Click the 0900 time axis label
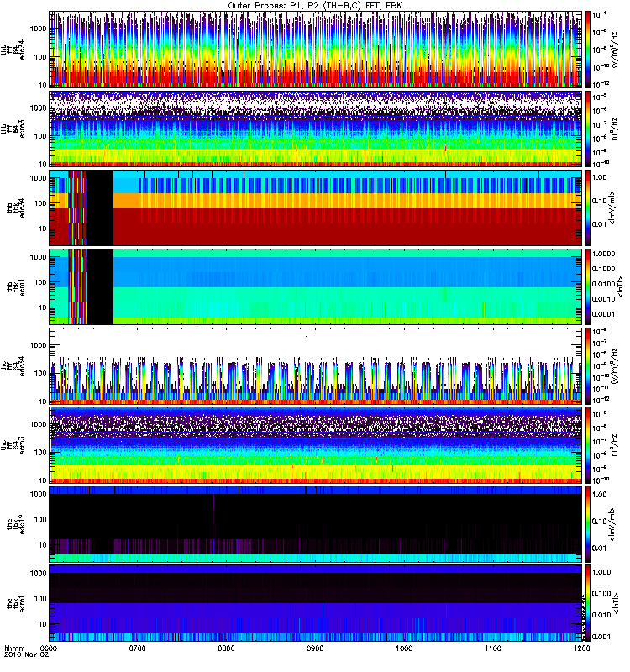Screen dimensions: 630x672 (315, 648)
